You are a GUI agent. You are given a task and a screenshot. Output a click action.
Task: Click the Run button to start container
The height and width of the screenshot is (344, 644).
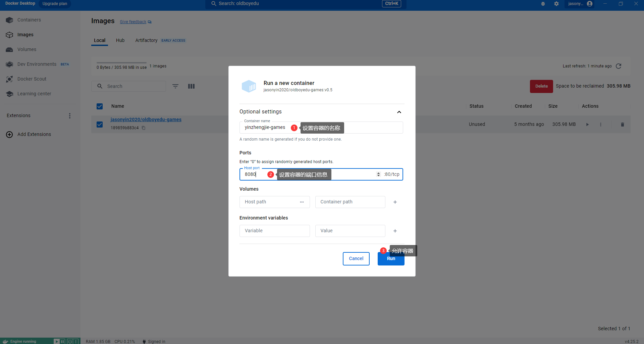pos(391,259)
